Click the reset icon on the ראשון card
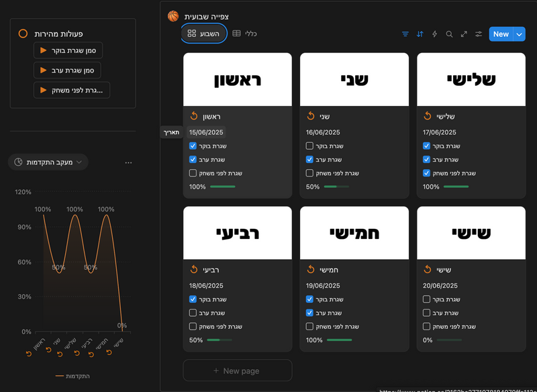Viewport: 537px width, 392px height. (x=194, y=116)
